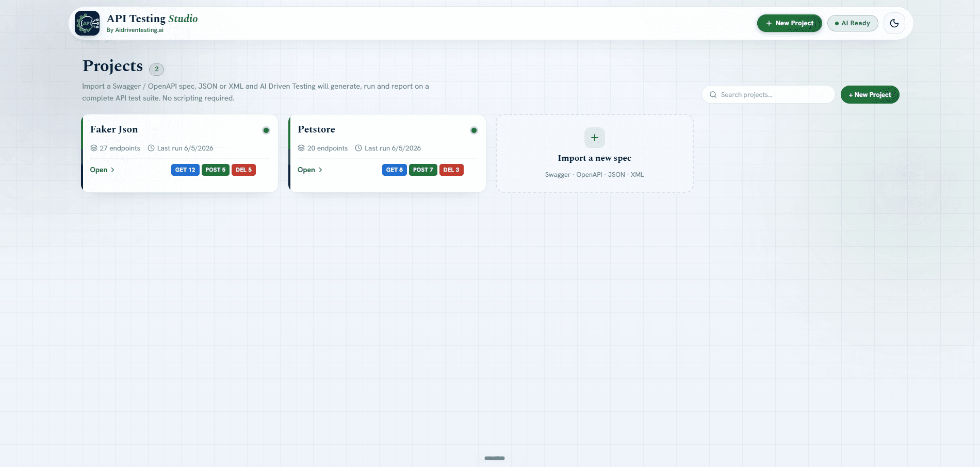
Task: Click the chevron arrow next to Petstore Open
Action: [x=320, y=170]
